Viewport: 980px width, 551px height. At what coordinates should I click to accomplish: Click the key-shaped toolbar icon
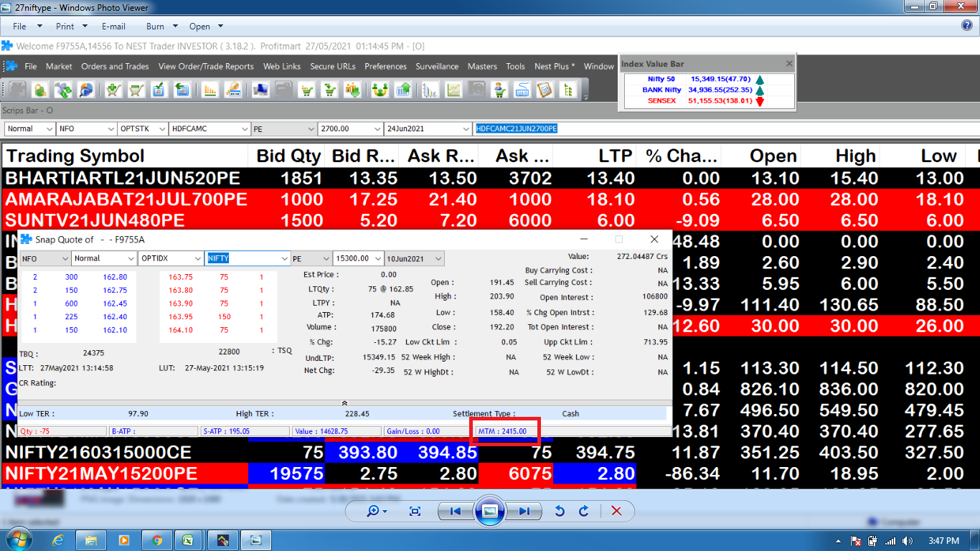pos(232,90)
